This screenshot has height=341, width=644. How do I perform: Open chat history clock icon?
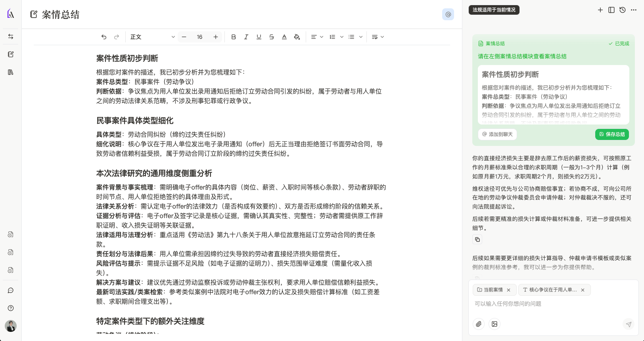click(x=623, y=10)
